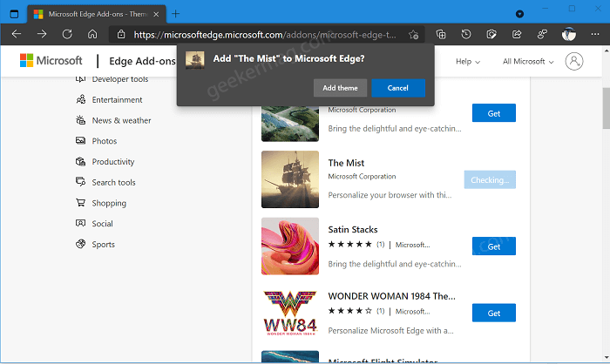Sign in with account icon
The width and height of the screenshot is (610, 364).
(573, 61)
